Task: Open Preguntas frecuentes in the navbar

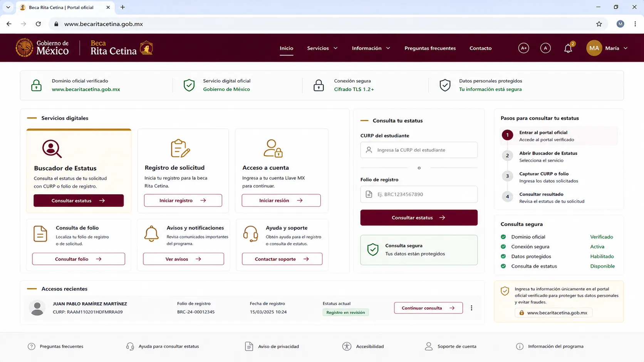Action: [430, 48]
